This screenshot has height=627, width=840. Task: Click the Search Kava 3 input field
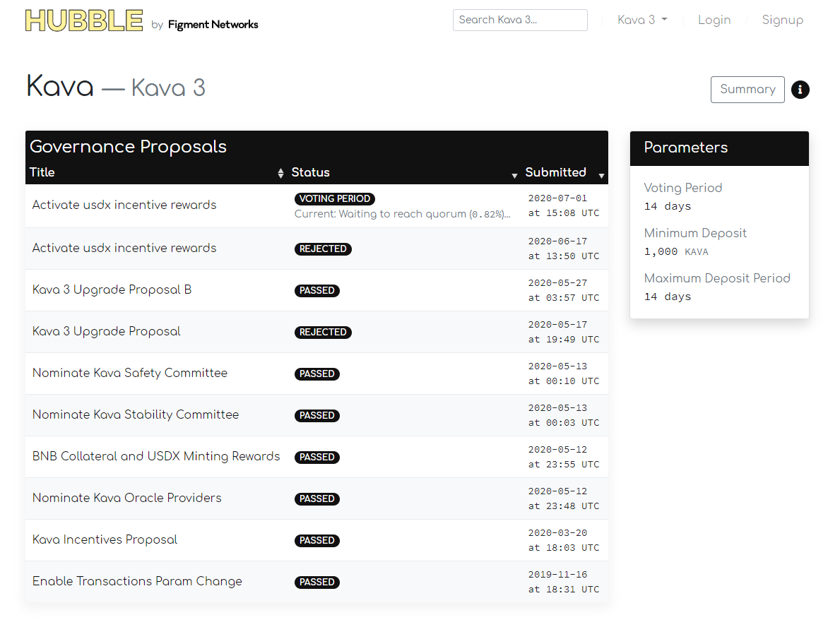pyautogui.click(x=520, y=20)
